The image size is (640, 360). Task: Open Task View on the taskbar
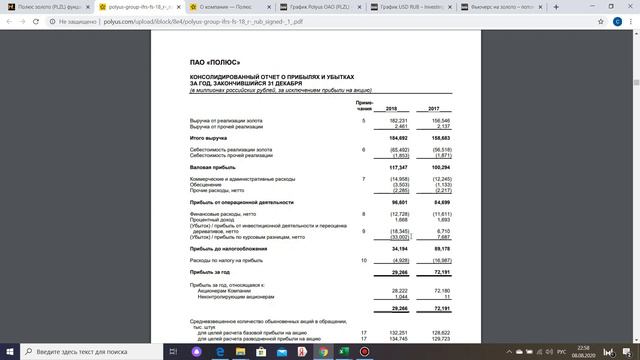tap(173, 351)
